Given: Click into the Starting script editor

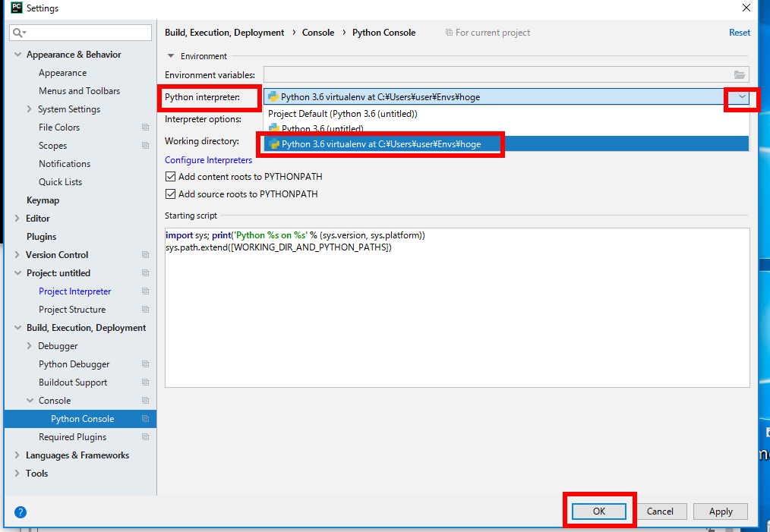Looking at the screenshot, I should click(x=457, y=307).
